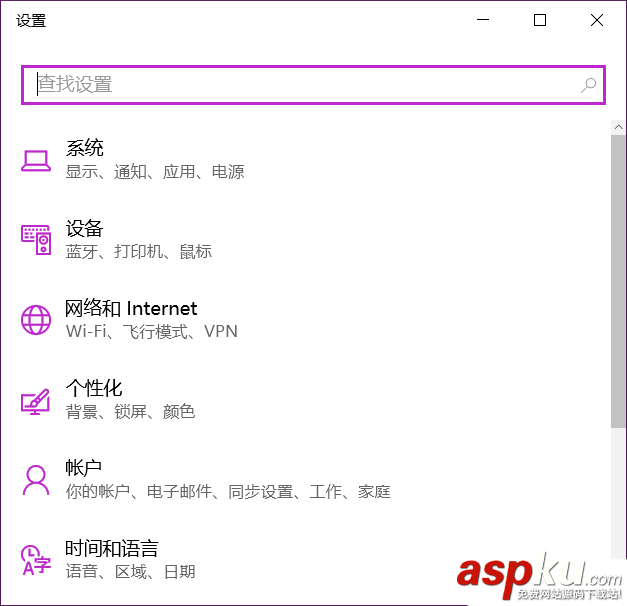Click text 你的帐户、电子邮件、同步设置、工作、家庭
Viewport: 627px width, 606px height.
[228, 492]
